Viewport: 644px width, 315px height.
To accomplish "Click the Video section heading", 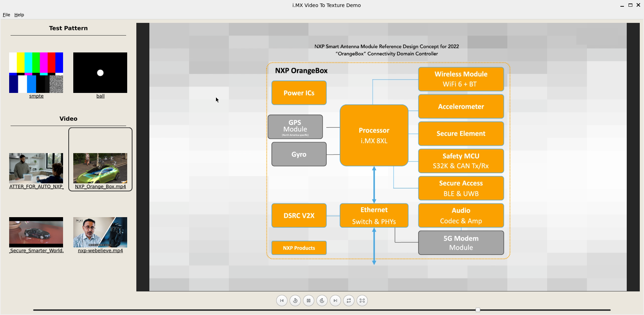I will click(x=68, y=119).
